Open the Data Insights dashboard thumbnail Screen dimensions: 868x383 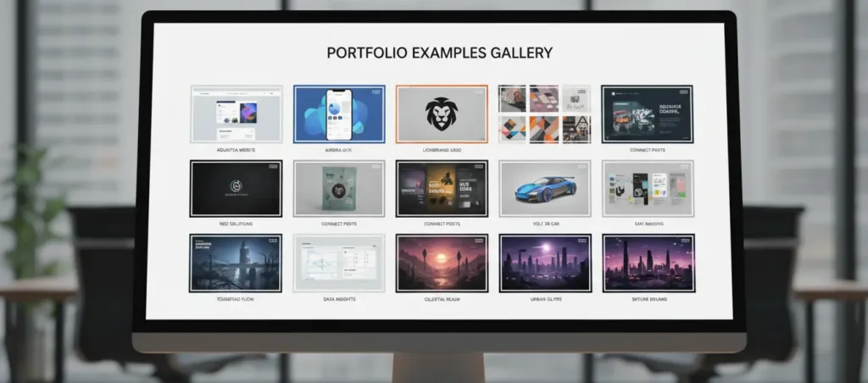pos(339,263)
